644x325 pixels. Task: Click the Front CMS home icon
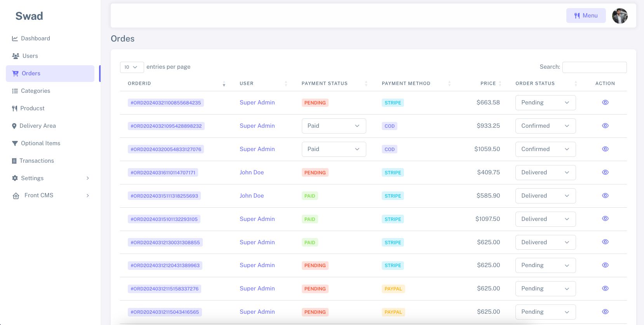[x=16, y=196]
